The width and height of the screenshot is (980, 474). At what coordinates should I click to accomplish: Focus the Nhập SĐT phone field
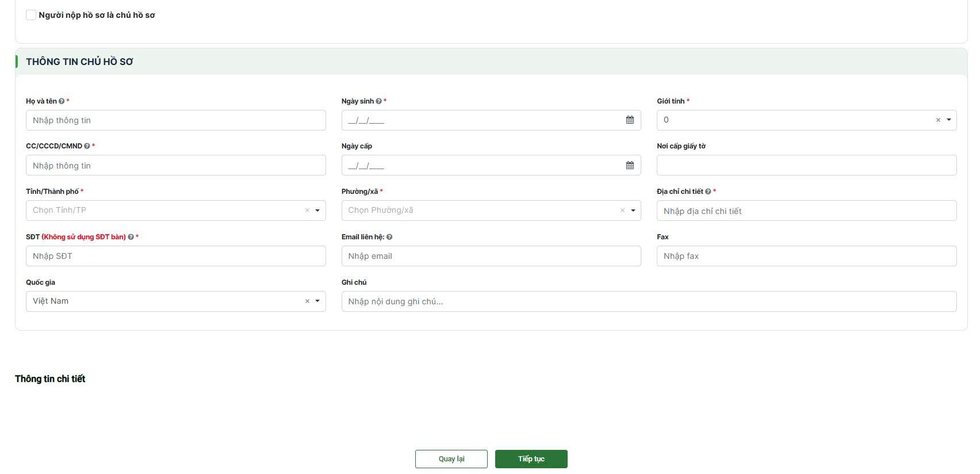tap(175, 256)
